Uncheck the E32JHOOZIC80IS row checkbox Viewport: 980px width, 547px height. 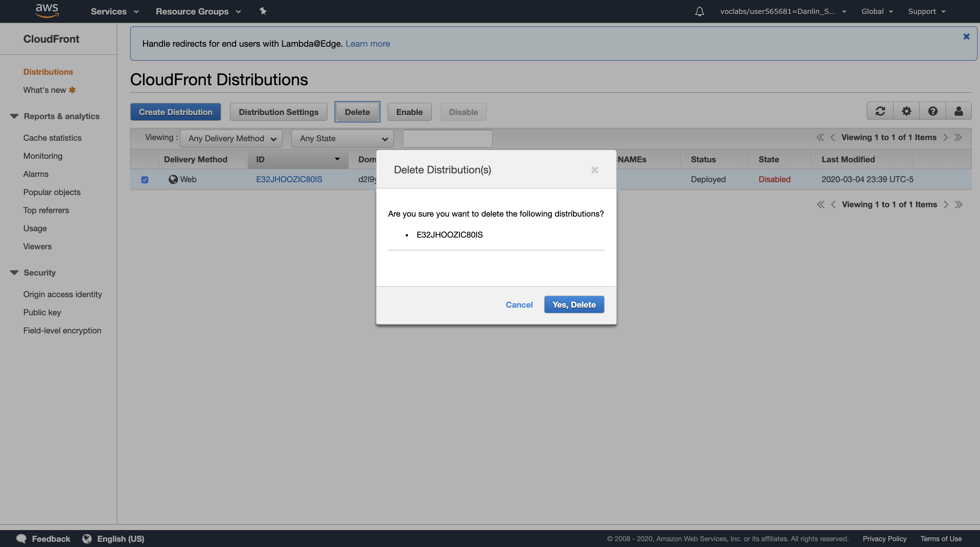pyautogui.click(x=144, y=180)
